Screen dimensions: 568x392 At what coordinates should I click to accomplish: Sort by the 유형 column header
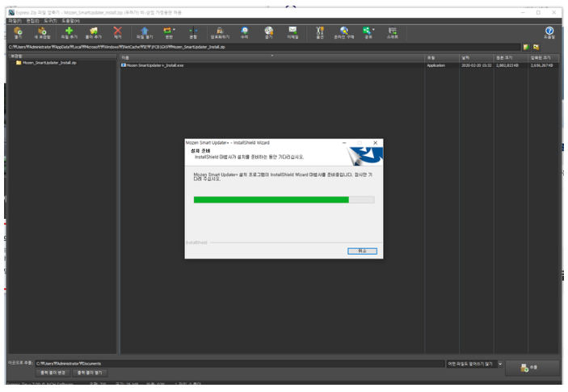pos(442,57)
